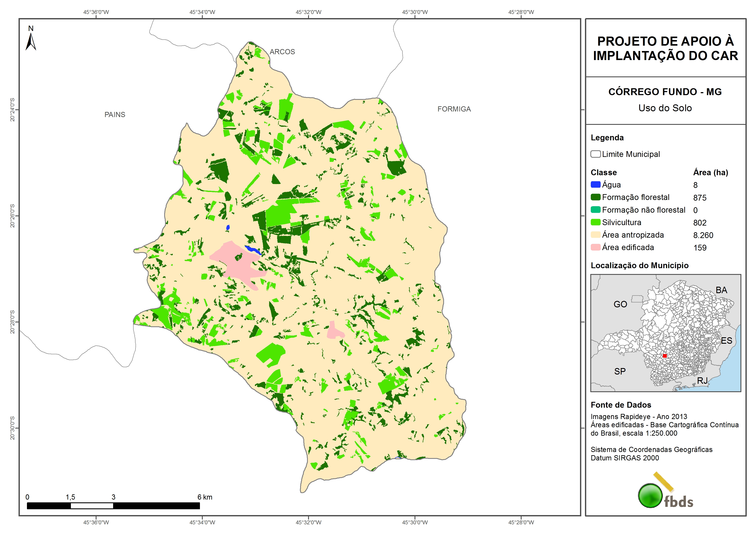Image resolution: width=756 pixels, height=534 pixels.
Task: Click the ARCOS municipality label
Action: [282, 52]
